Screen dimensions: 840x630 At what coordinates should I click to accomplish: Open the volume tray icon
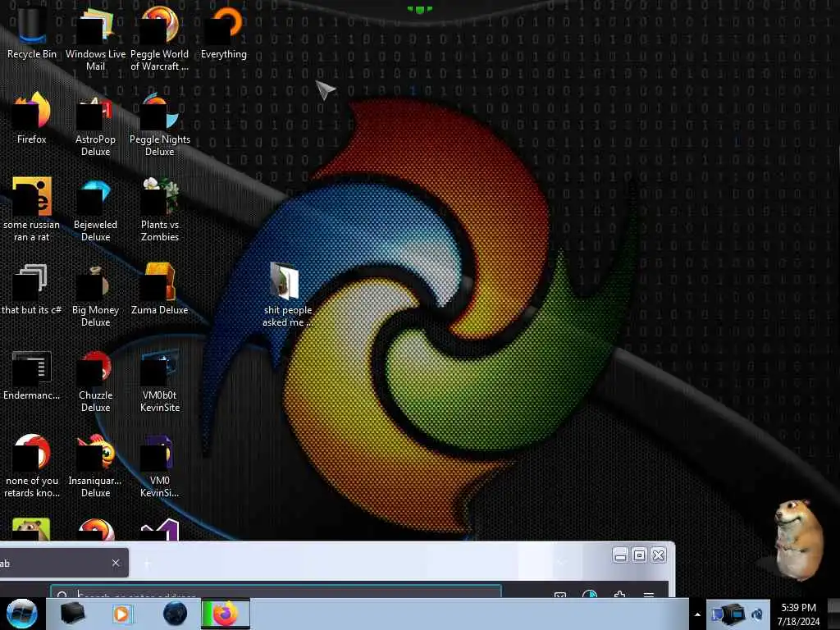coord(757,614)
